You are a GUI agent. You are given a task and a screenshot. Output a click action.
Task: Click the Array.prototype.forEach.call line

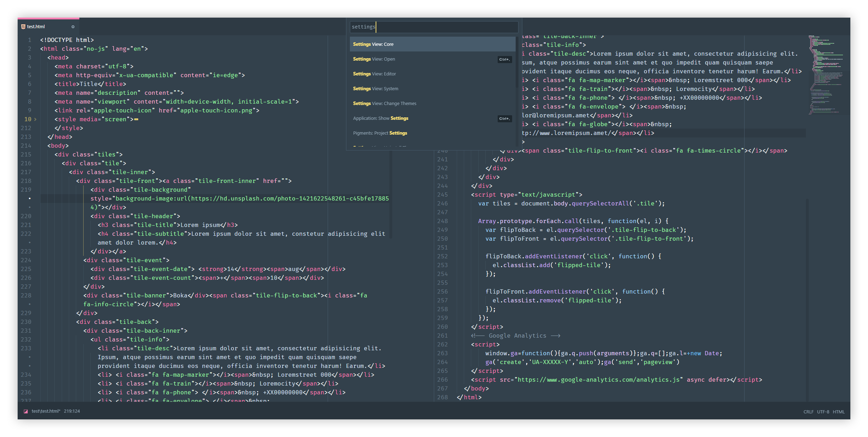[573, 221]
